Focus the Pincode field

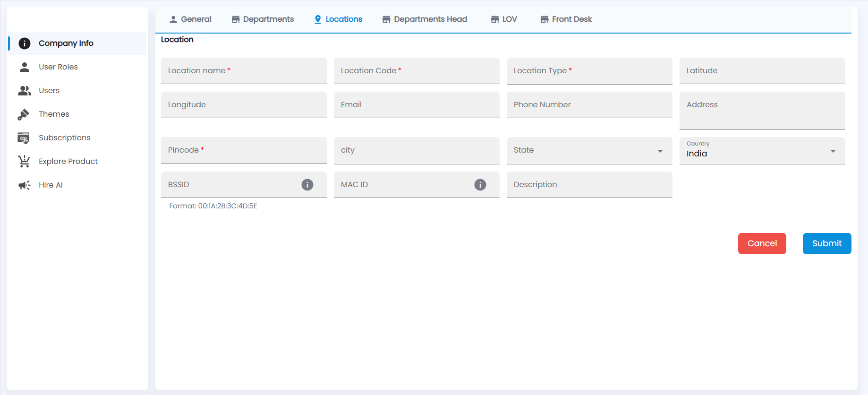coord(244,151)
